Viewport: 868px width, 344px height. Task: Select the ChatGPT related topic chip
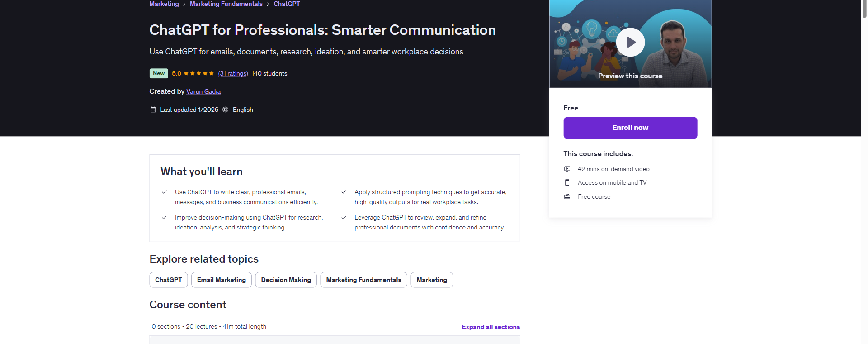169,280
